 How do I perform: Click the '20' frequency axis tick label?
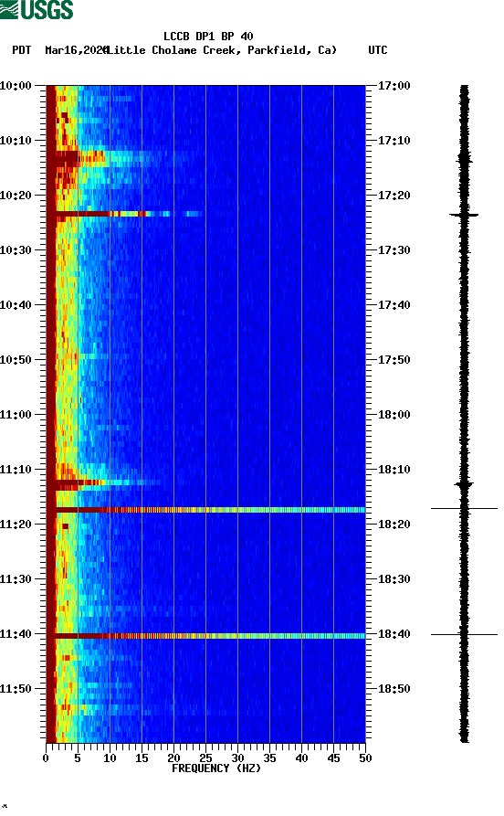tap(173, 758)
